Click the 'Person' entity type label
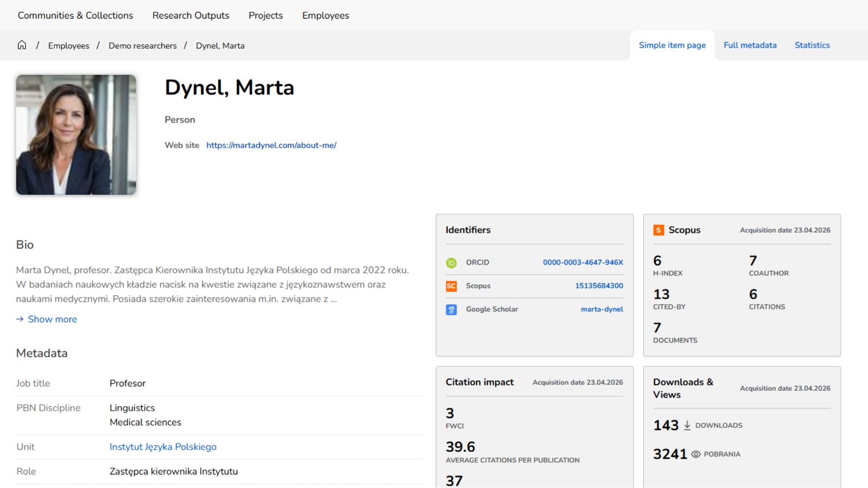 tap(180, 120)
